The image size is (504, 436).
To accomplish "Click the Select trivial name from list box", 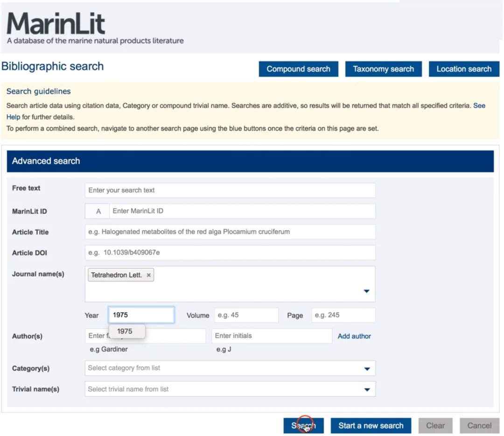I will (x=230, y=389).
